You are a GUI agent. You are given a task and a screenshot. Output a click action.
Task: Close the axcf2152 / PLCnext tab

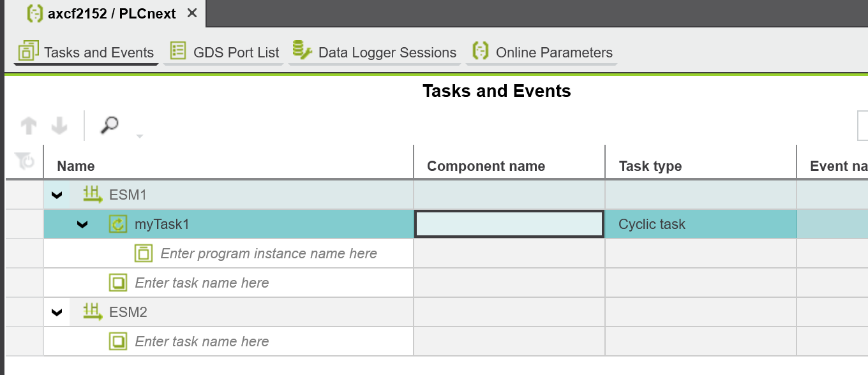(x=192, y=13)
